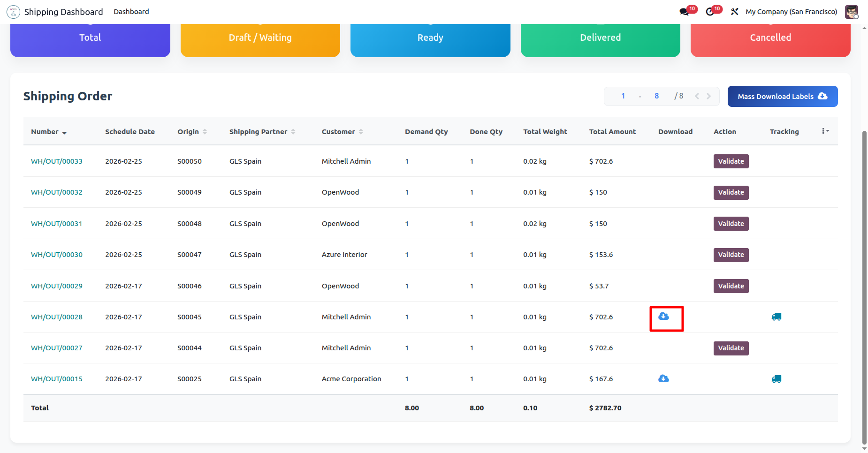Open order link WH/OUT/00030

[57, 255]
